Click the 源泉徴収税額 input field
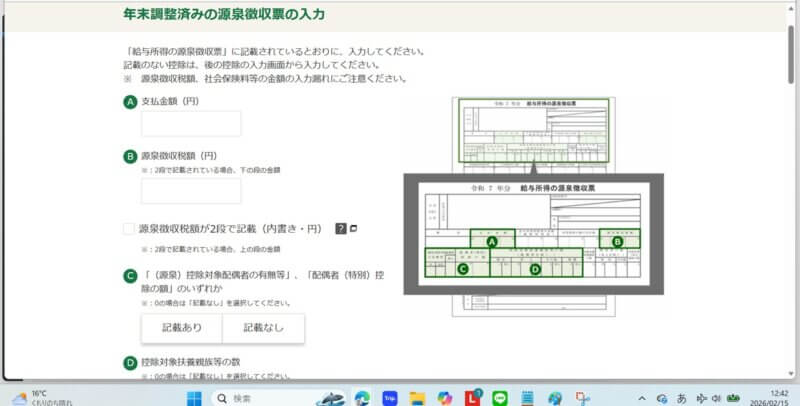Viewport: 800px width, 406px height. (191, 191)
